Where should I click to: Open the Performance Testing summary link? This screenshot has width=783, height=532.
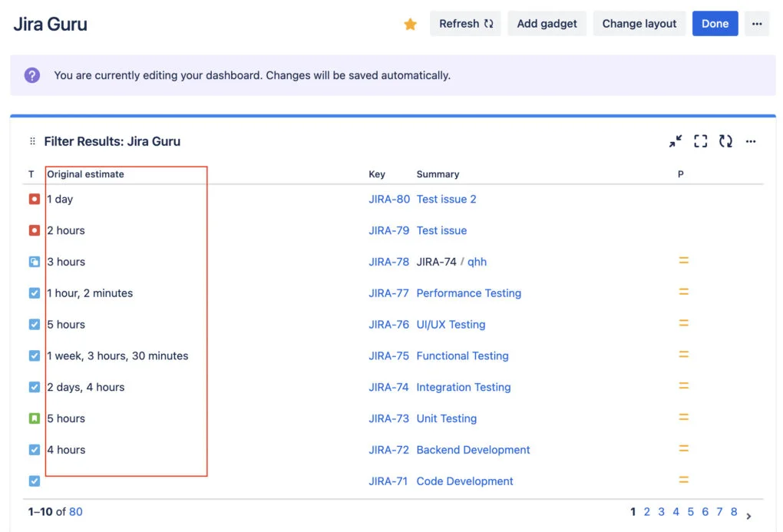tap(469, 293)
